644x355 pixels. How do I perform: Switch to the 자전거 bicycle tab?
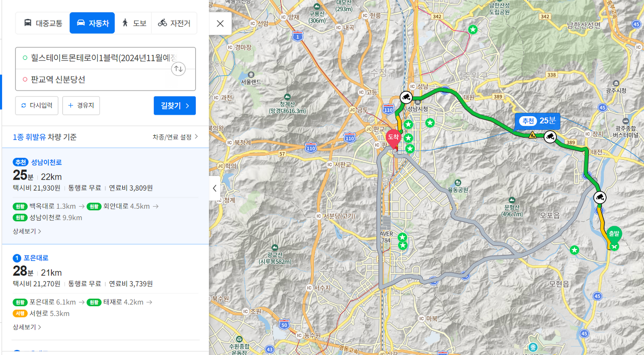(x=174, y=23)
